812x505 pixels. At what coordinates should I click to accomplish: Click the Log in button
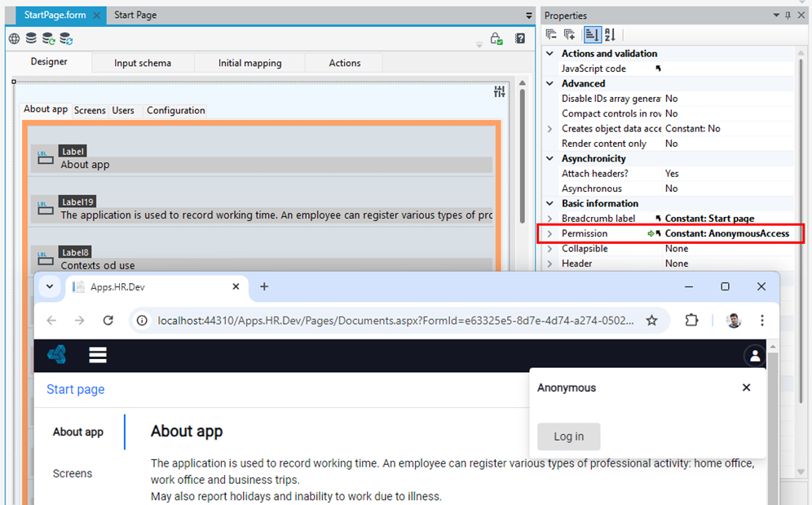click(x=568, y=436)
